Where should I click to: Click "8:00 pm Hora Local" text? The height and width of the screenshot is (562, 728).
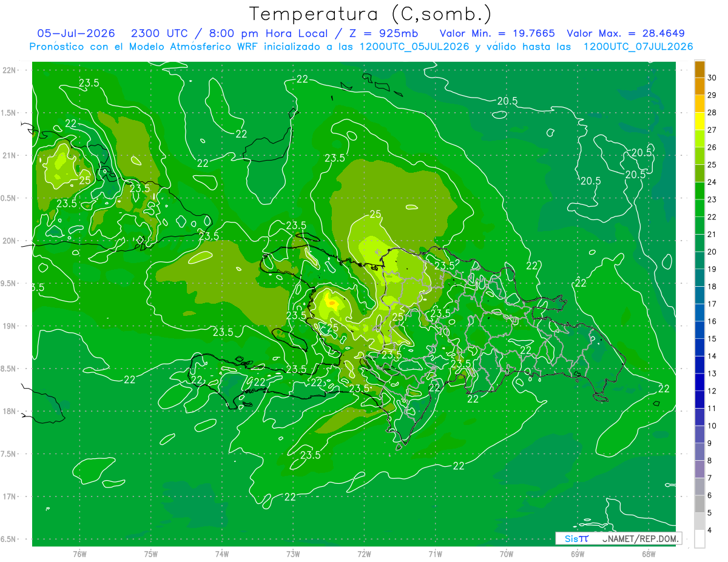tap(269, 33)
